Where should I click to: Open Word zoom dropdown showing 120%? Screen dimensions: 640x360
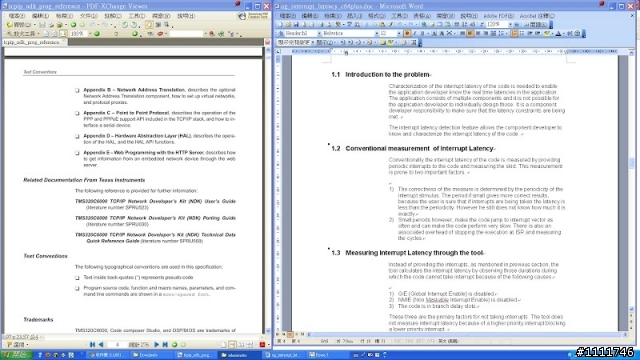510,25
